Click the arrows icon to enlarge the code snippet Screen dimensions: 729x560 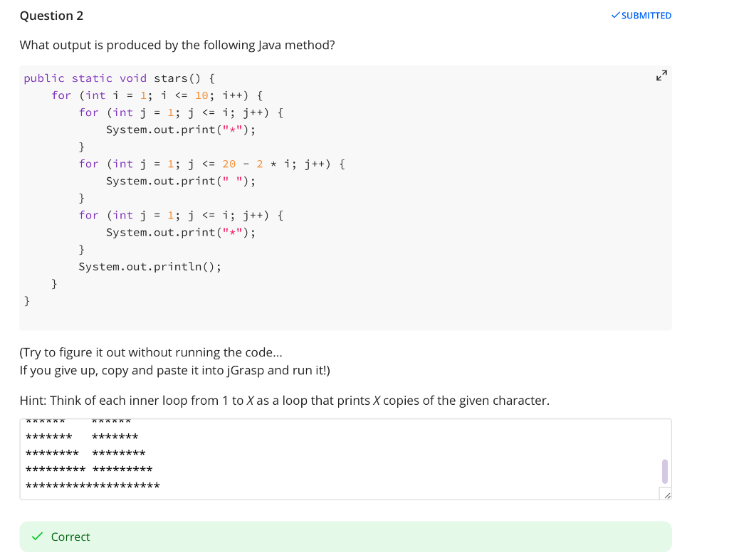click(661, 75)
